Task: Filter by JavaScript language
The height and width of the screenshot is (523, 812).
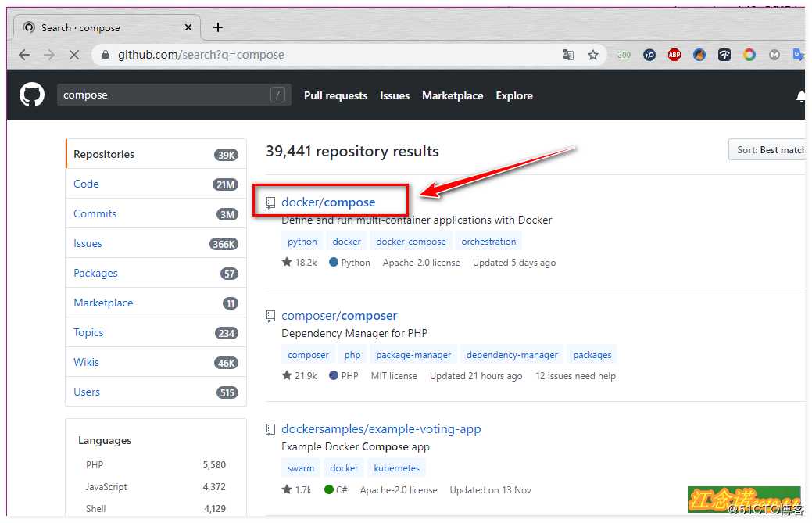Action: point(156,487)
